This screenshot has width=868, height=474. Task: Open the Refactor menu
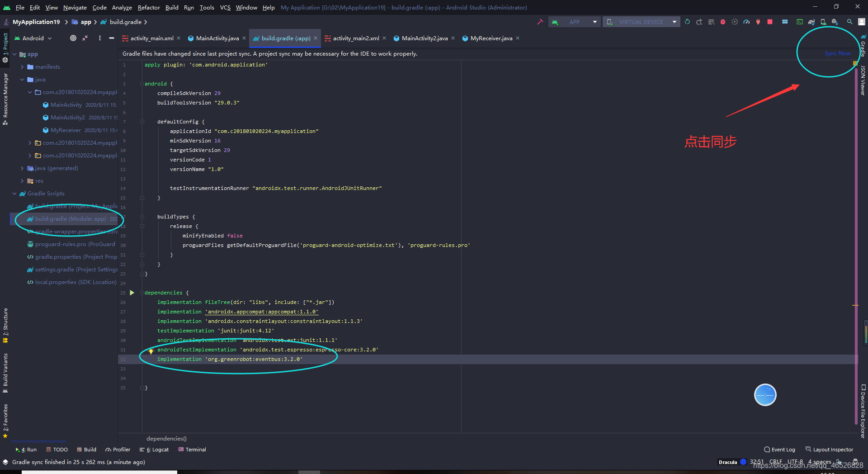pyautogui.click(x=149, y=7)
